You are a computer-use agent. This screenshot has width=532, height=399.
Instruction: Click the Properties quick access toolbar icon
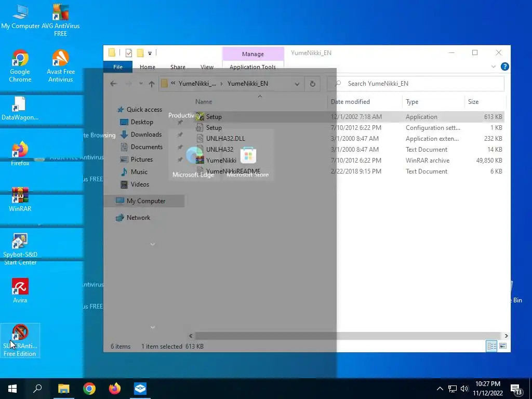(x=129, y=53)
